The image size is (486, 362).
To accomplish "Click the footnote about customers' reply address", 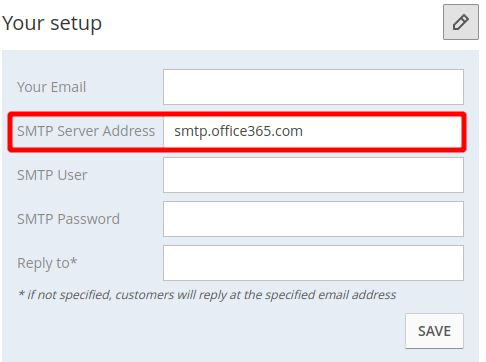I will click(x=207, y=295).
